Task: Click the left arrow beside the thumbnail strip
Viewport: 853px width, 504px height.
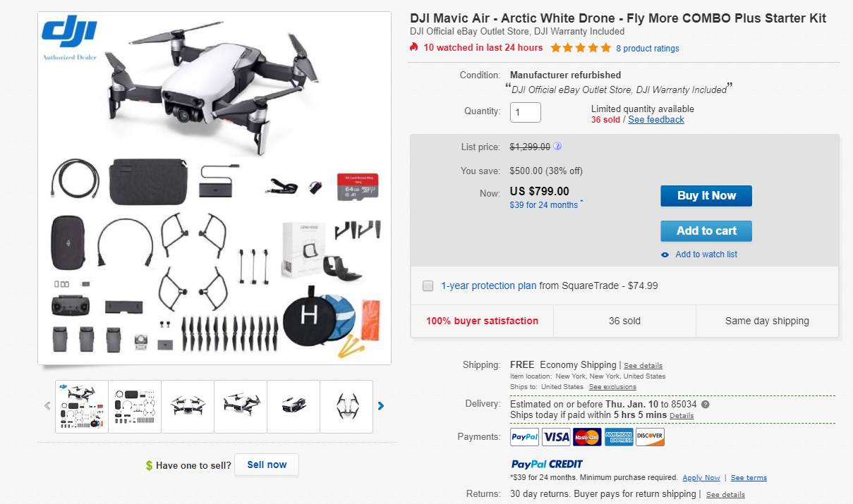Action: 47,406
